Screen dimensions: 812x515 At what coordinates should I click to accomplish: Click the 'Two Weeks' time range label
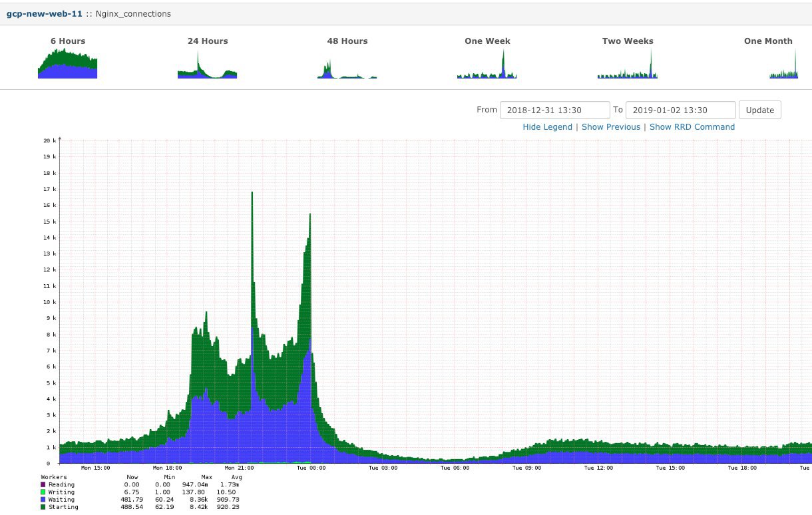pos(628,41)
